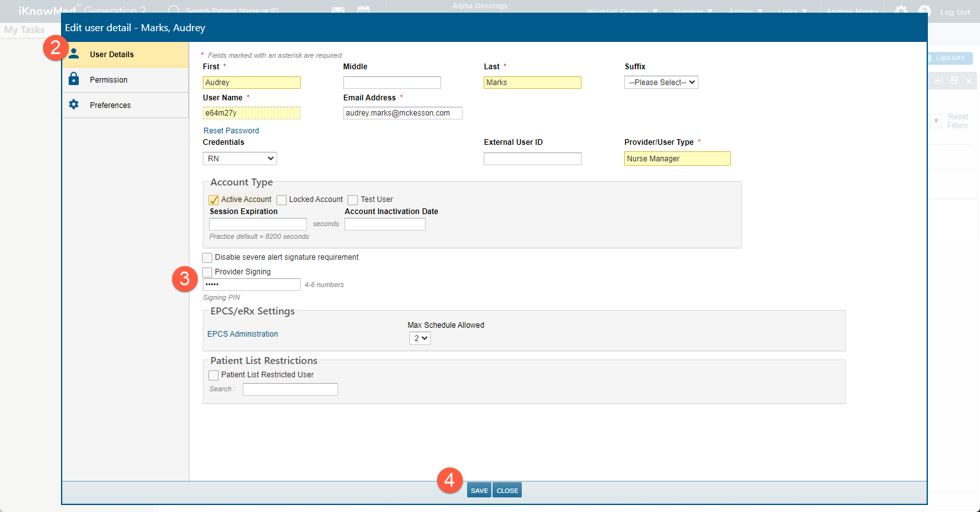Open the calendar icon in top bar
Image resolution: width=980 pixels, height=512 pixels.
click(364, 11)
